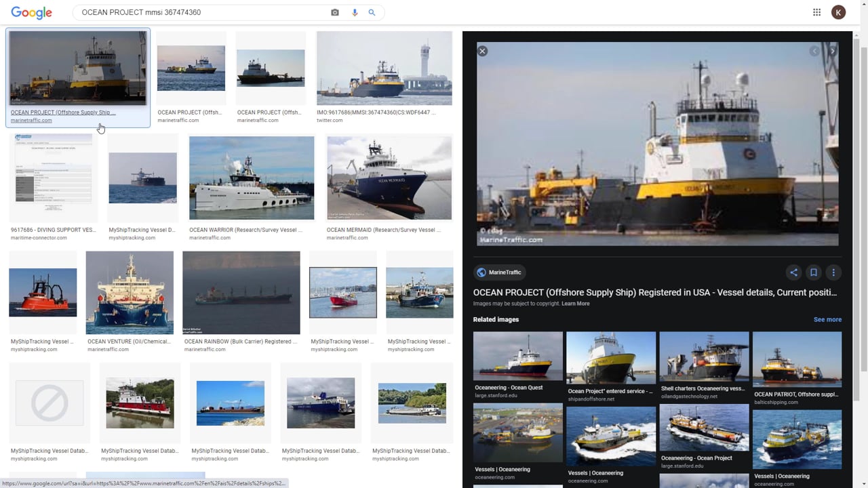The width and height of the screenshot is (868, 488).
Task: Share the previewed image
Action: [x=793, y=272]
